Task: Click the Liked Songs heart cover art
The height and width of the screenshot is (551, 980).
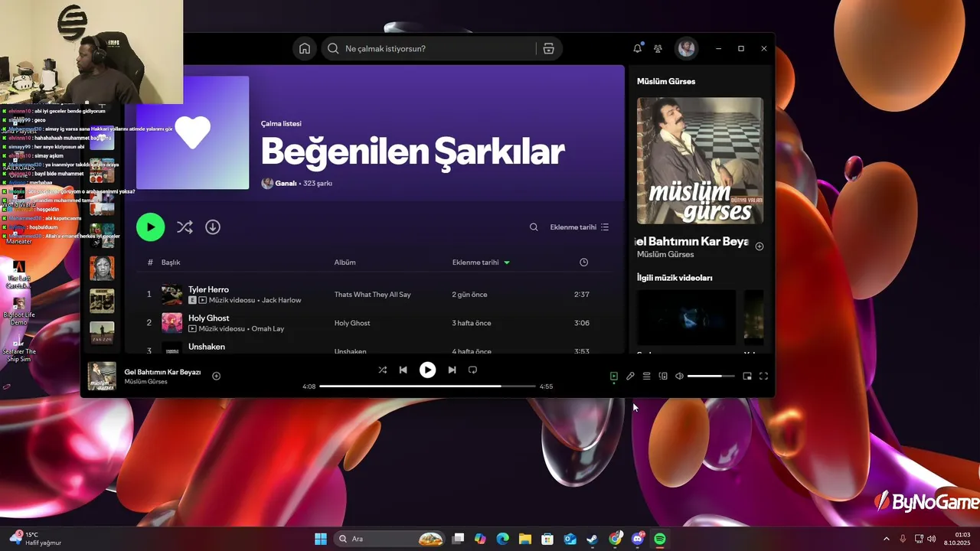Action: [193, 132]
